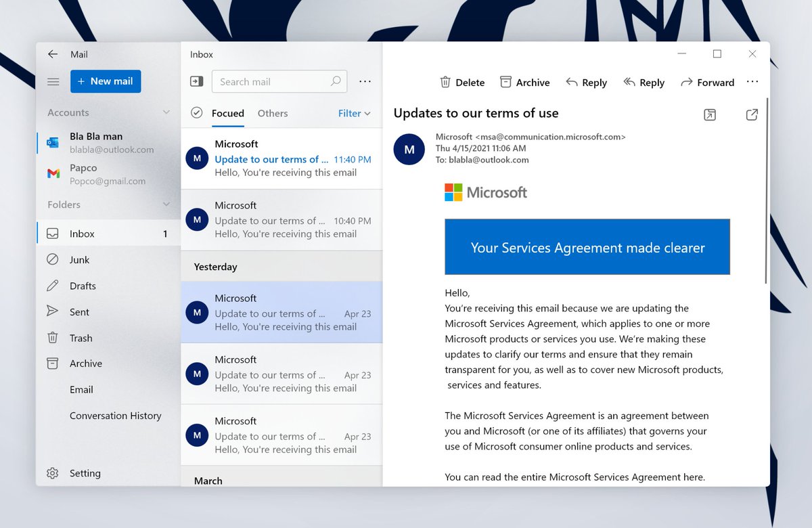Open the Microsoft email from 10:40 PM

coord(281,220)
